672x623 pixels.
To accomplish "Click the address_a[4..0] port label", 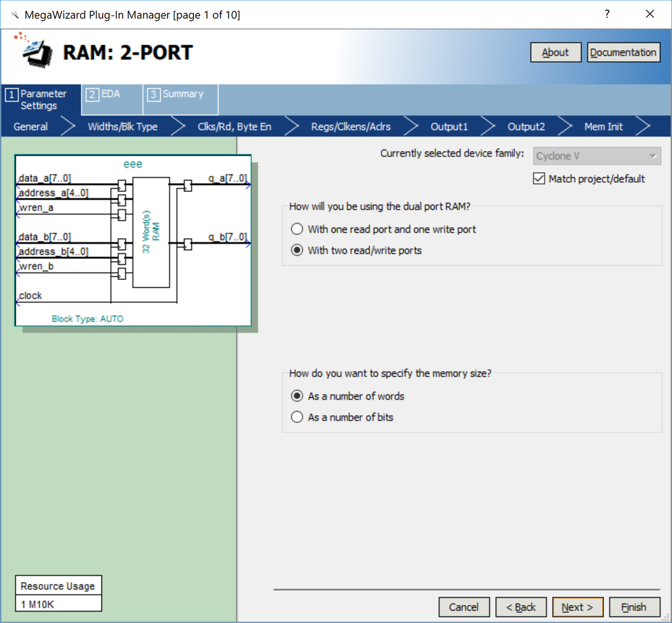I will coord(53,192).
